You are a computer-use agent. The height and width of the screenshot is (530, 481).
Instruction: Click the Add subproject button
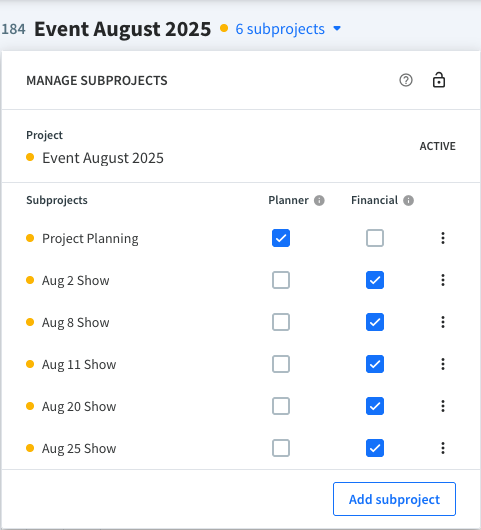(394, 499)
